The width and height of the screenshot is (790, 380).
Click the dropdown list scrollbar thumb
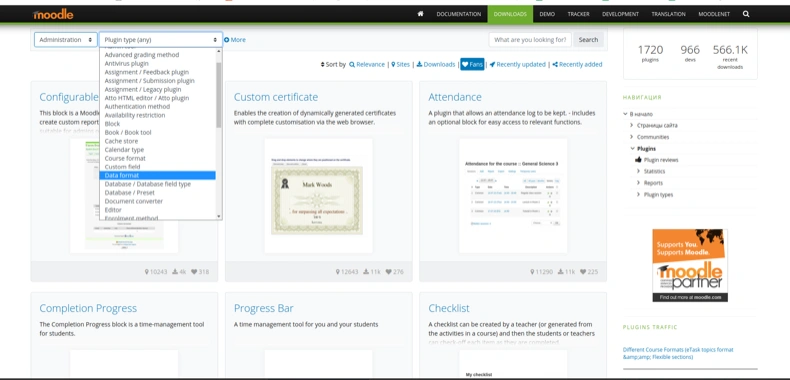(219, 95)
